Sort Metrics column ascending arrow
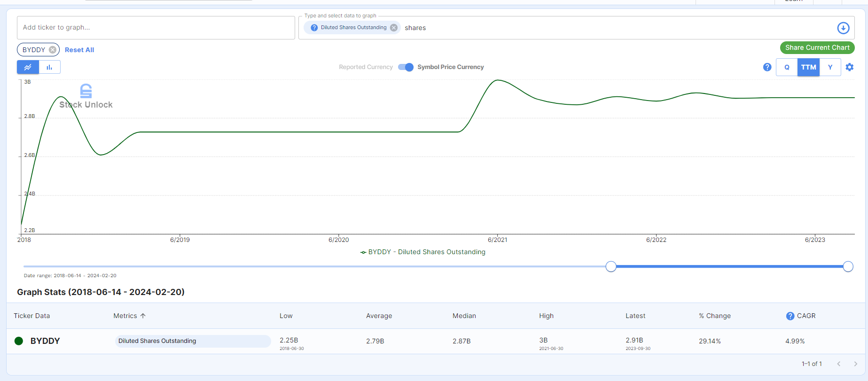Image resolution: width=868 pixels, height=381 pixels. (x=143, y=316)
